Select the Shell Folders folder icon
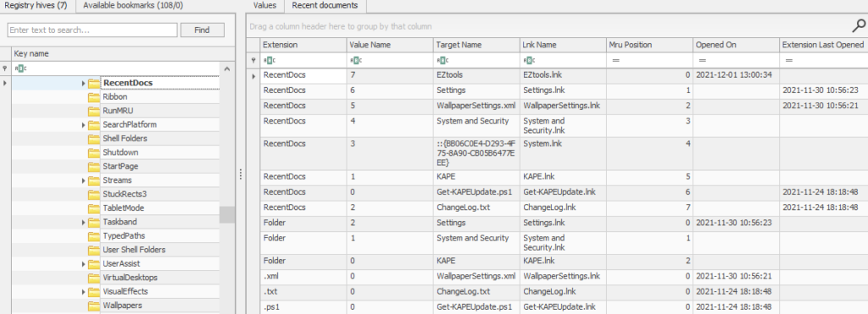The height and width of the screenshot is (314, 868). tap(93, 138)
